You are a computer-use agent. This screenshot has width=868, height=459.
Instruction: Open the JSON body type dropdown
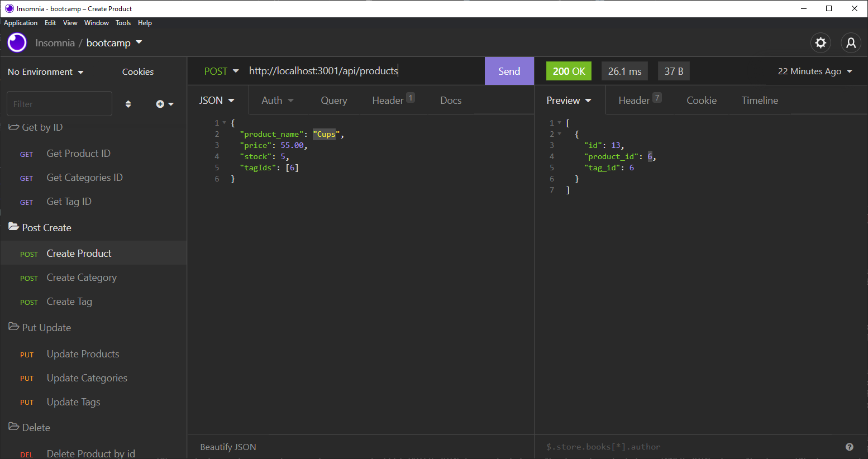click(217, 101)
